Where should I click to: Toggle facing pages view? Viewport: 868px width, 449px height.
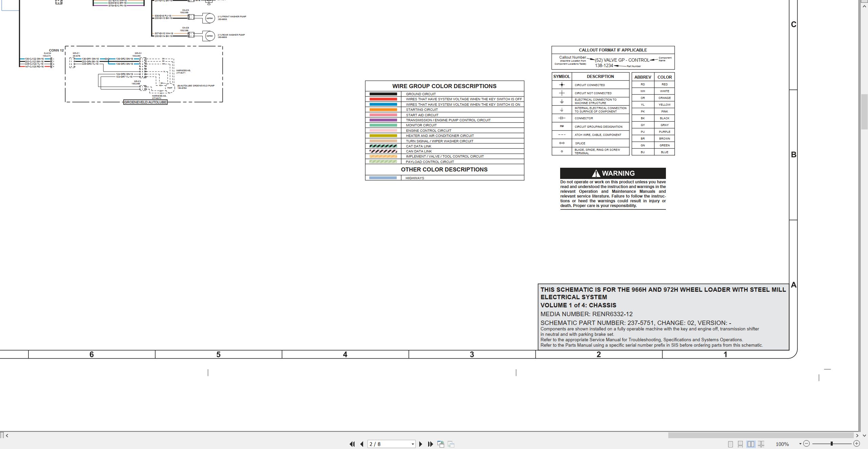click(x=751, y=444)
